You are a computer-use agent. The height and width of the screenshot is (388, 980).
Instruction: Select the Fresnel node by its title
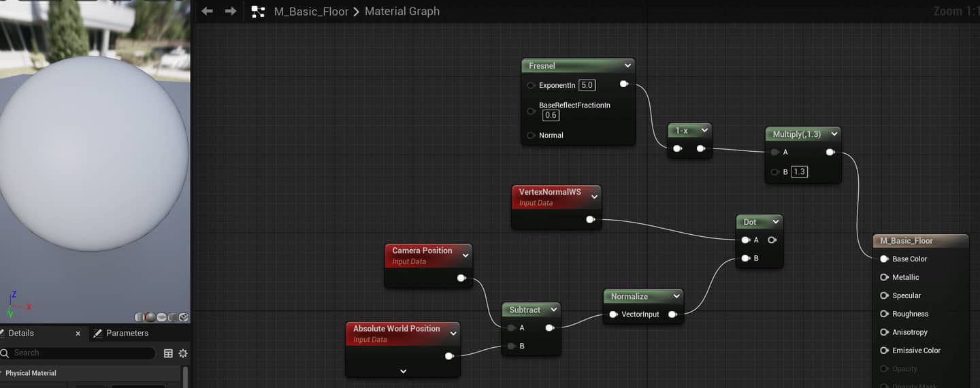[542, 66]
